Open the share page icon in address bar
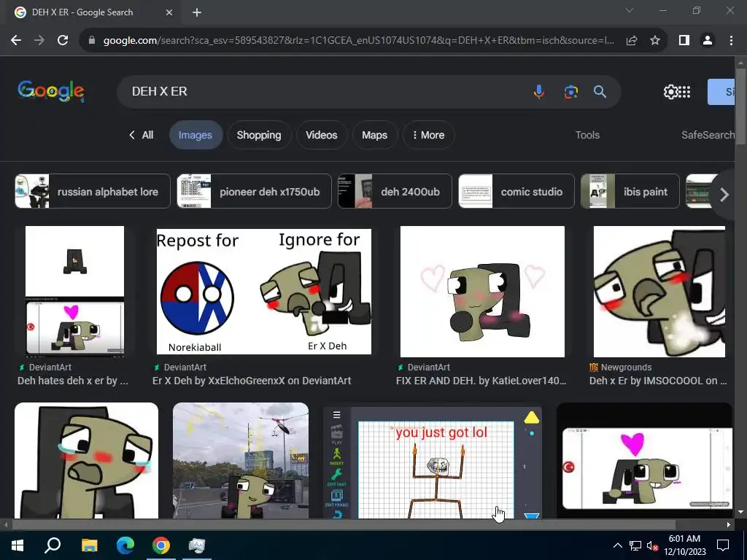The image size is (747, 560). coord(632,41)
